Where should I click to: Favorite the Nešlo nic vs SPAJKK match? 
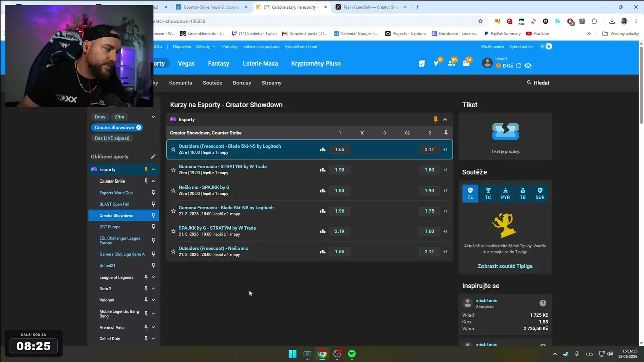[x=173, y=191]
